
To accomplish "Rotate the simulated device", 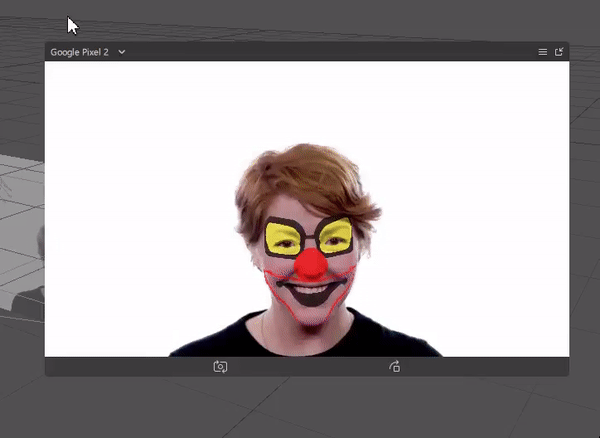I will tap(395, 366).
